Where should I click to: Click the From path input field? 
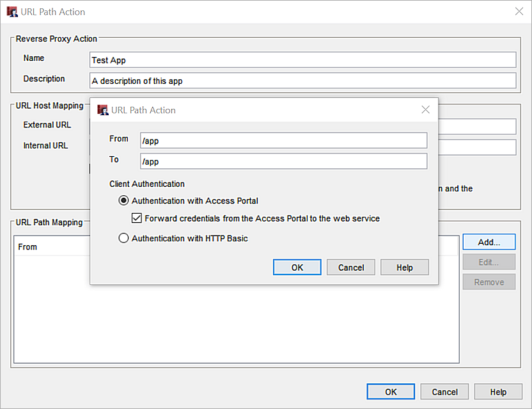click(284, 140)
